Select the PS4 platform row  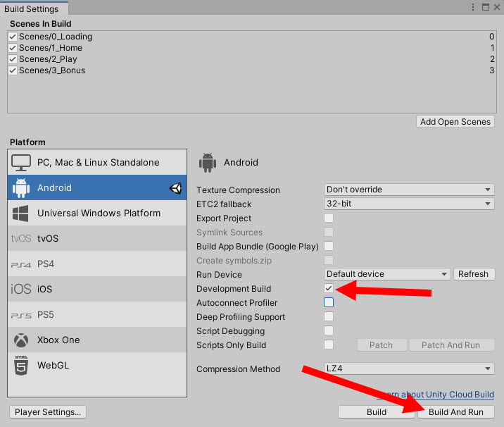(x=97, y=264)
